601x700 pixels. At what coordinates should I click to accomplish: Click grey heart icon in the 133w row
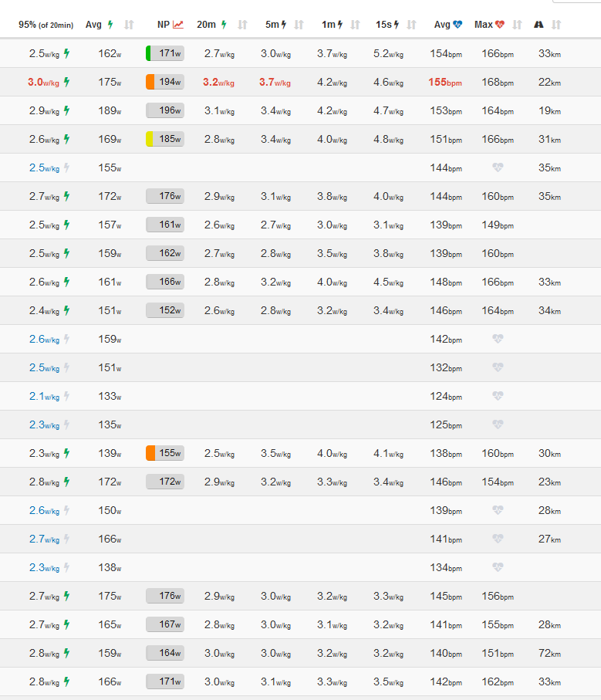pos(498,397)
